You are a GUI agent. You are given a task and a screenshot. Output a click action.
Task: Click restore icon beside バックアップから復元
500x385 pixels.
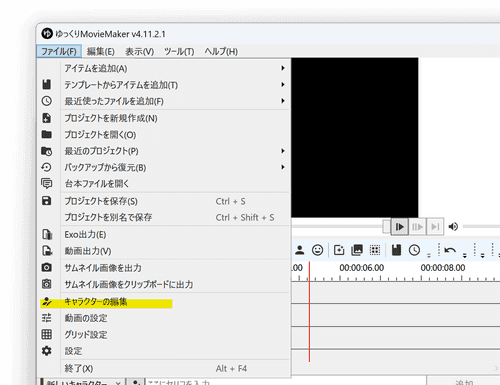coord(47,167)
